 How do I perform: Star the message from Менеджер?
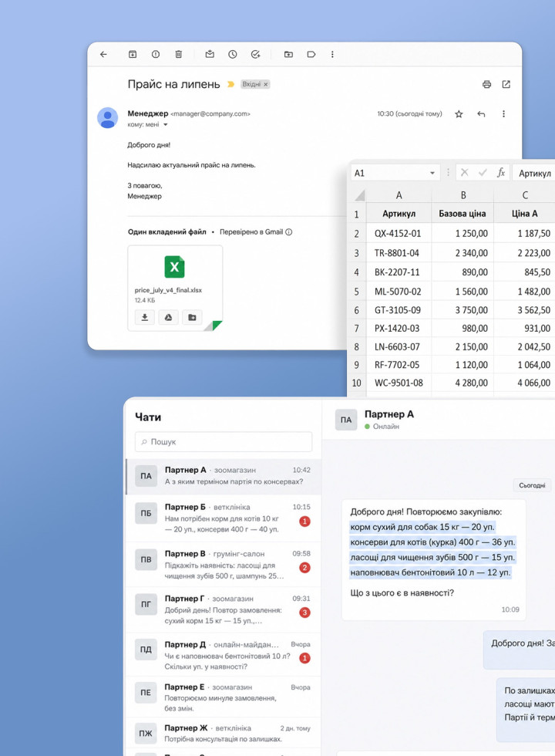click(x=459, y=114)
